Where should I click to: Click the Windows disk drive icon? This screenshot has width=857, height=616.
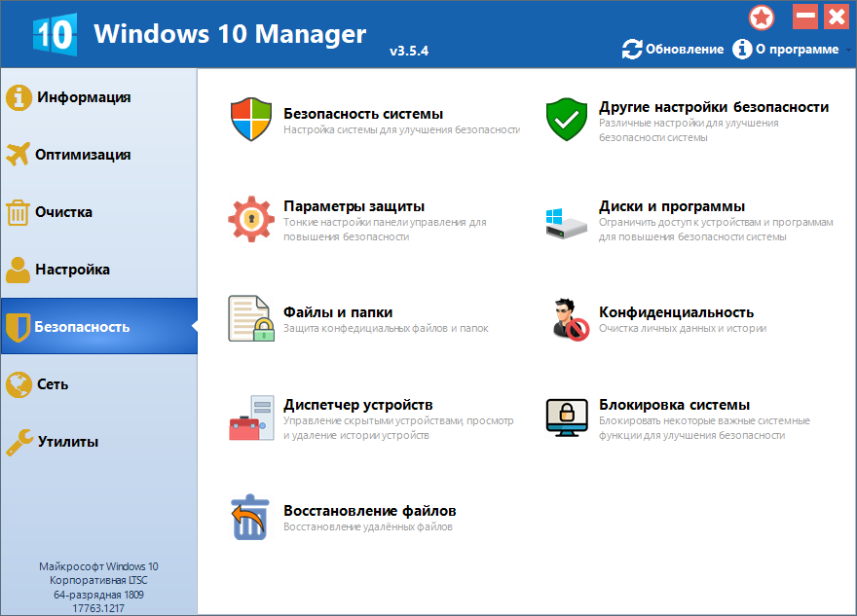[566, 223]
